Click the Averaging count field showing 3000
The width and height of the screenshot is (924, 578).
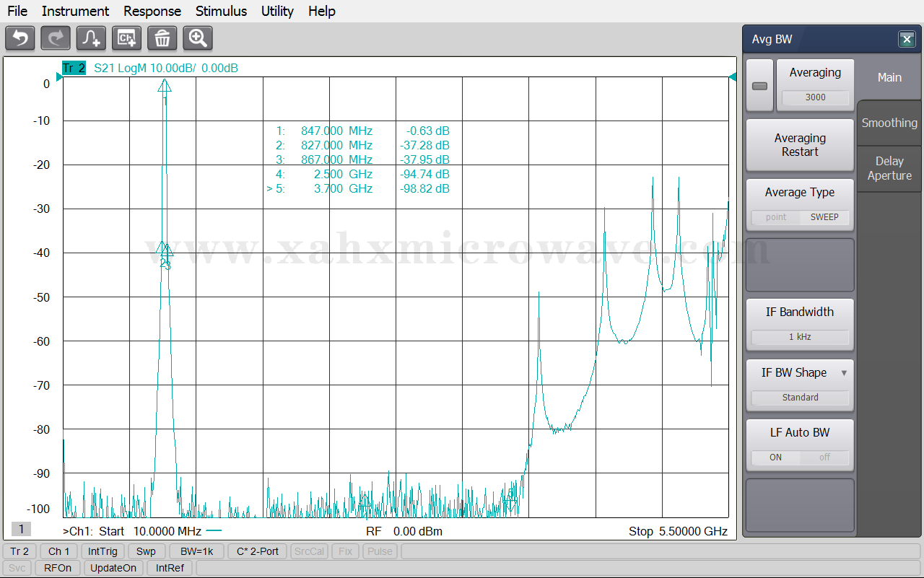coord(815,97)
